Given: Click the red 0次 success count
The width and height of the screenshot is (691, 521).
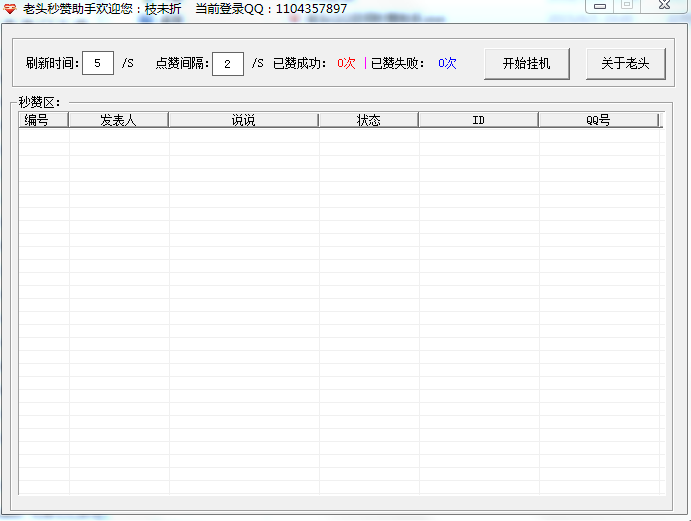Looking at the screenshot, I should 346,63.
